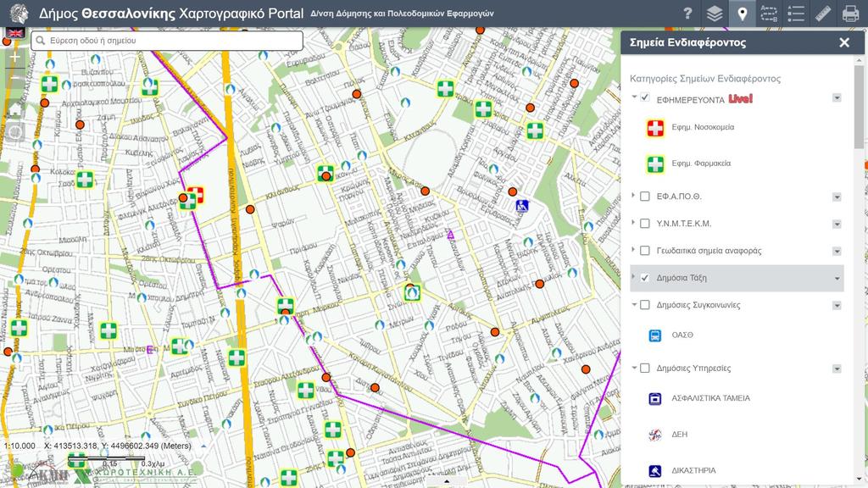
Task: Expand the ΕΦ.Α.ΠΟ.Θ. tree node
Action: pos(633,196)
